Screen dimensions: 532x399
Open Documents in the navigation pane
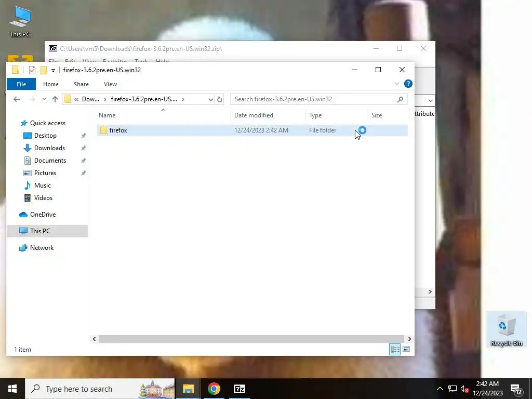(x=50, y=161)
